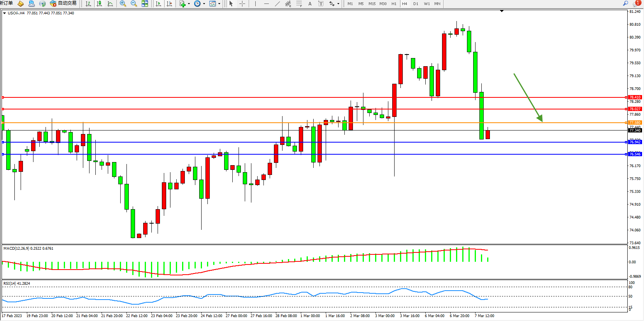Expand the Periods clock dropdown arrow
The height and width of the screenshot is (321, 644).
coord(204,4)
